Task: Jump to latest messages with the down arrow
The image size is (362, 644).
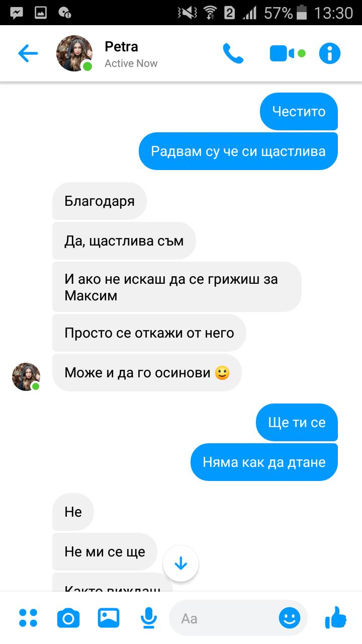Action: pyautogui.click(x=180, y=563)
